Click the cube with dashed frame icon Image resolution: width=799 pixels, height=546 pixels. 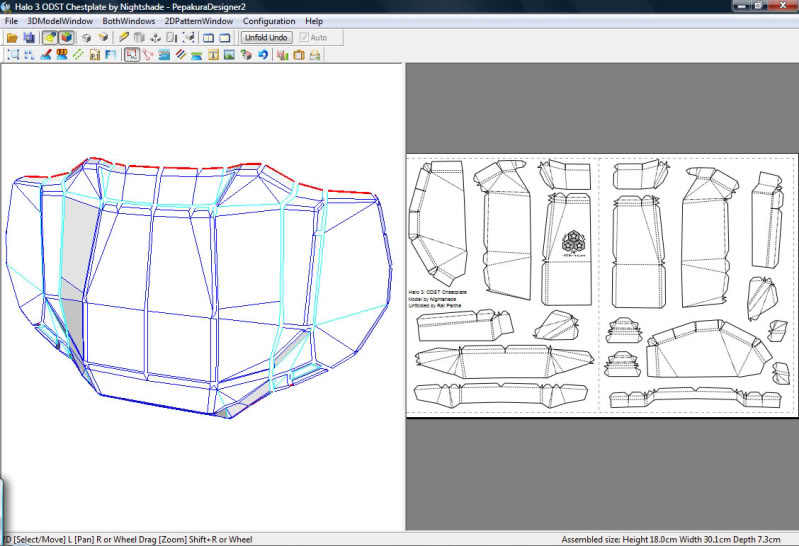click(x=189, y=37)
